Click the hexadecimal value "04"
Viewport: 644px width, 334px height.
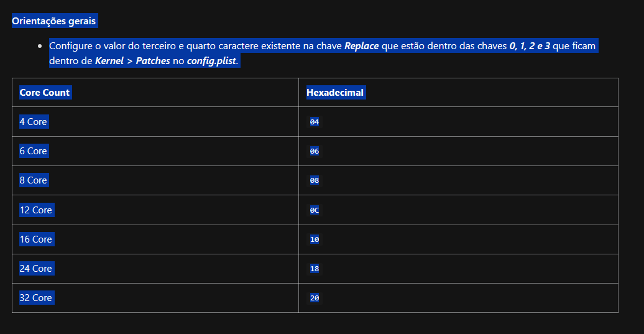pos(315,122)
